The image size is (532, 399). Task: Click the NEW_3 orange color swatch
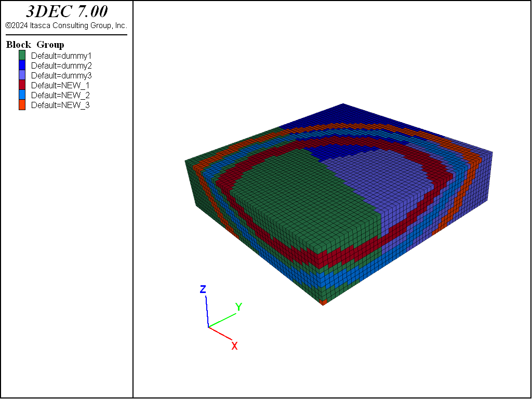(x=22, y=105)
